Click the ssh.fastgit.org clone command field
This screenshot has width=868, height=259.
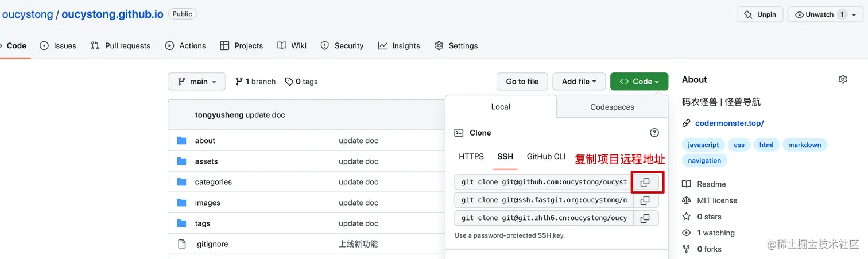click(x=544, y=200)
